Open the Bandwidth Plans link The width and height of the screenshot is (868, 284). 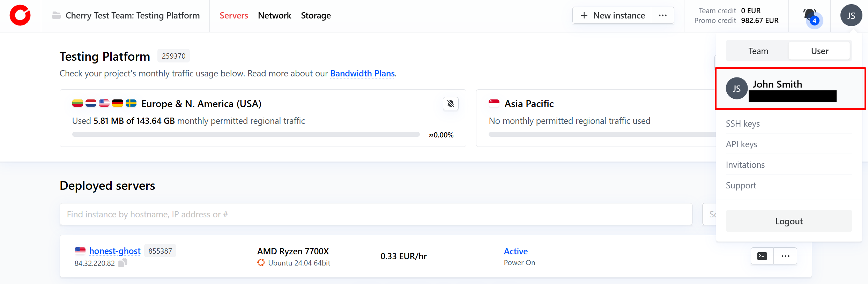362,74
